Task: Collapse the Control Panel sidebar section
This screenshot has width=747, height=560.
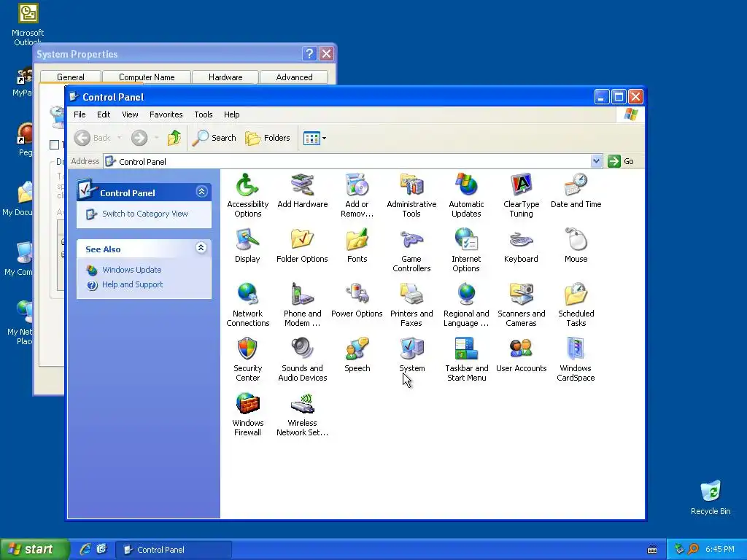Action: click(x=201, y=192)
